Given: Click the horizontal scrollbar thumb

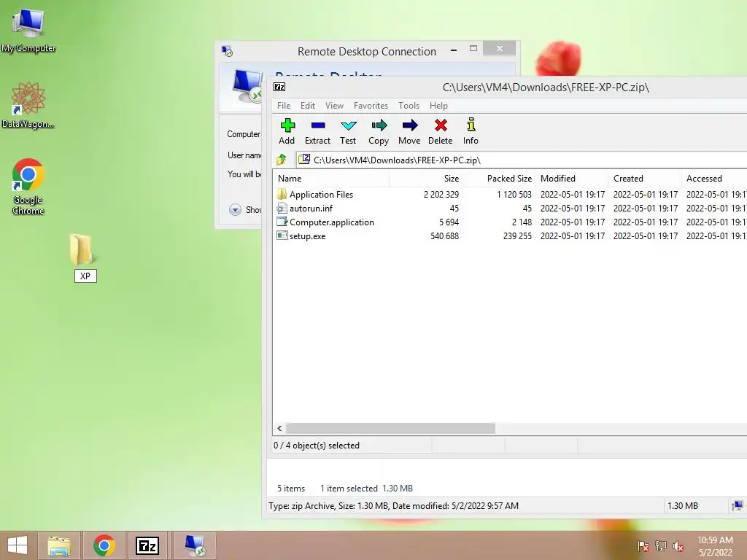Looking at the screenshot, I should coord(391,428).
